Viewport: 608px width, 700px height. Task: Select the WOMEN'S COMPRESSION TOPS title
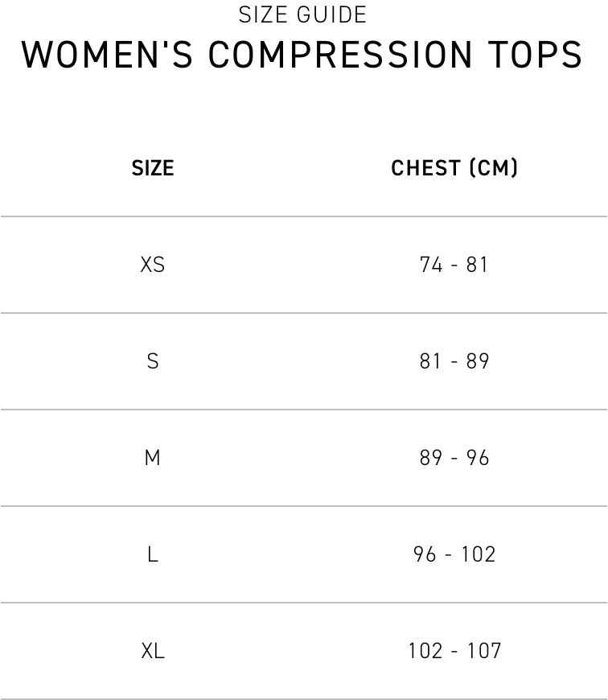point(303,54)
